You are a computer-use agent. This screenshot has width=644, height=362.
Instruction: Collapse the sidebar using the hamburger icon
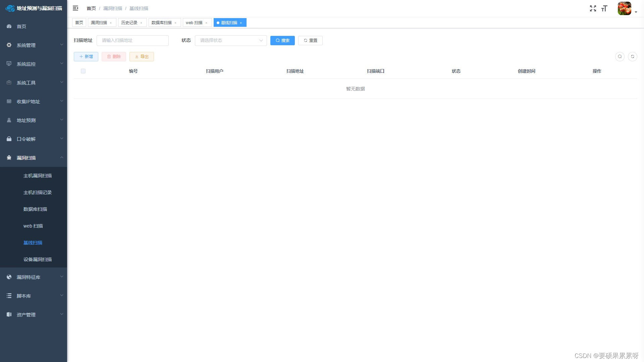[75, 8]
